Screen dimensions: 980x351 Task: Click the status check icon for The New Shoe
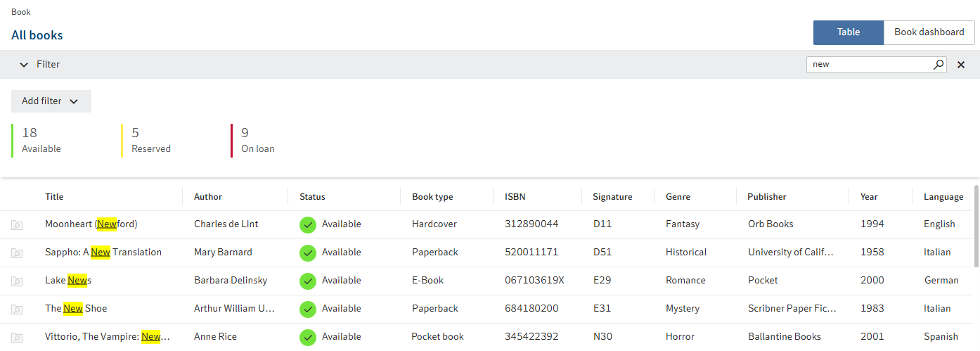point(307,309)
